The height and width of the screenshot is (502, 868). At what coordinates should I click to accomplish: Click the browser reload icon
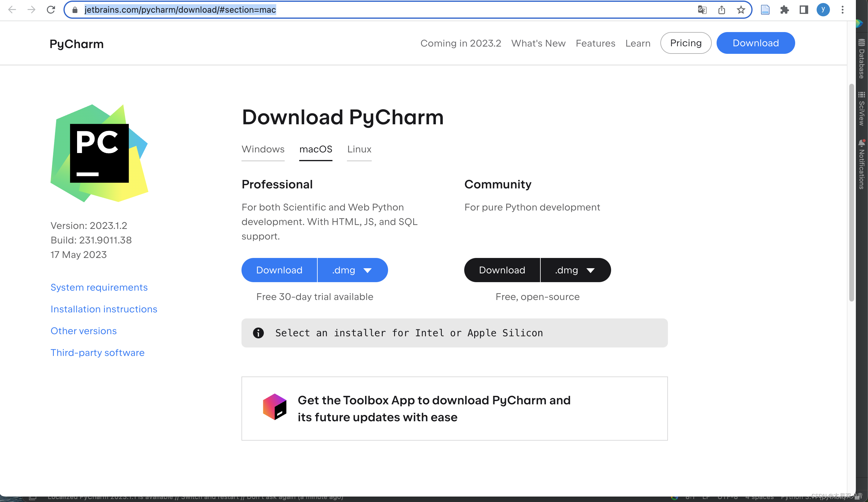51,10
